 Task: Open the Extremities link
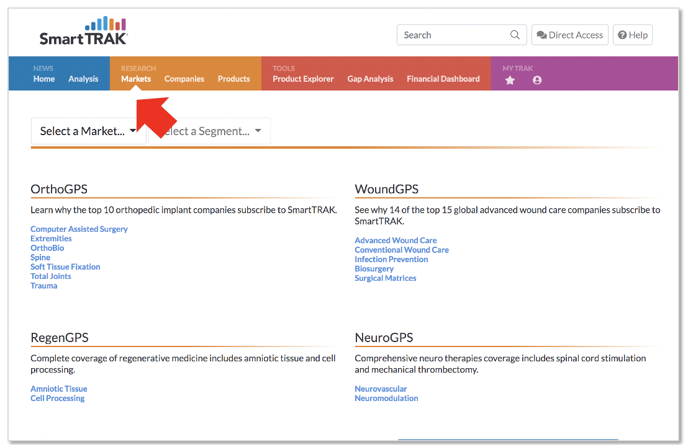tap(51, 238)
